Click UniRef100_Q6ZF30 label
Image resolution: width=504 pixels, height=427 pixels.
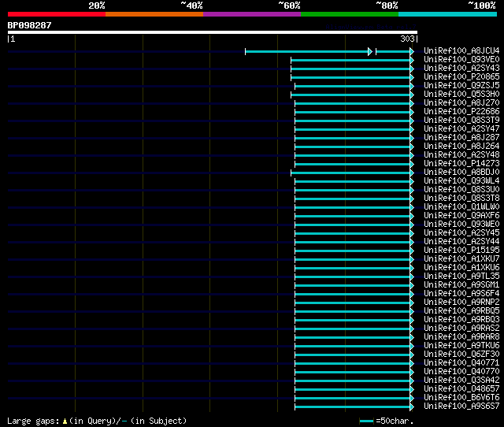(461, 355)
